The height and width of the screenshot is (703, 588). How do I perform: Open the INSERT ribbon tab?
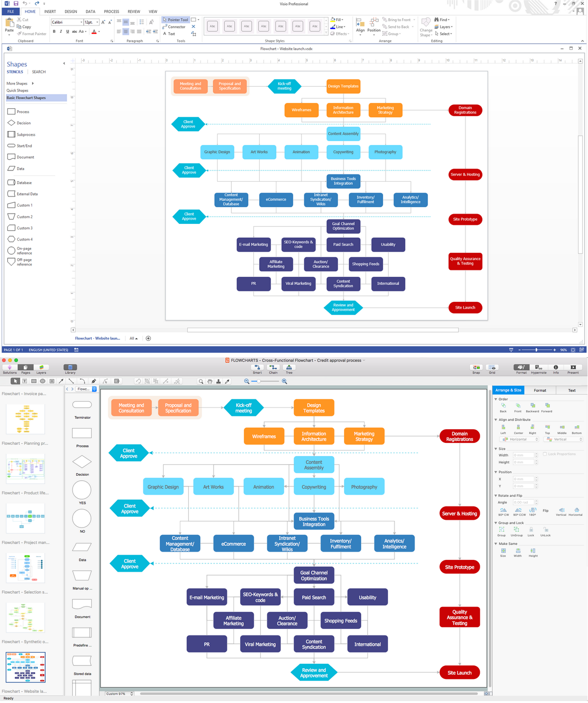pos(49,11)
